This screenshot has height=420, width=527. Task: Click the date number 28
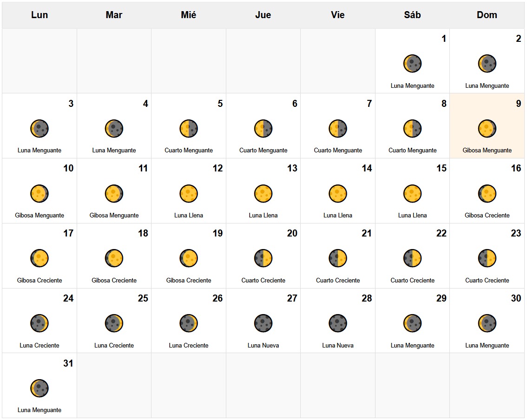[366, 298]
